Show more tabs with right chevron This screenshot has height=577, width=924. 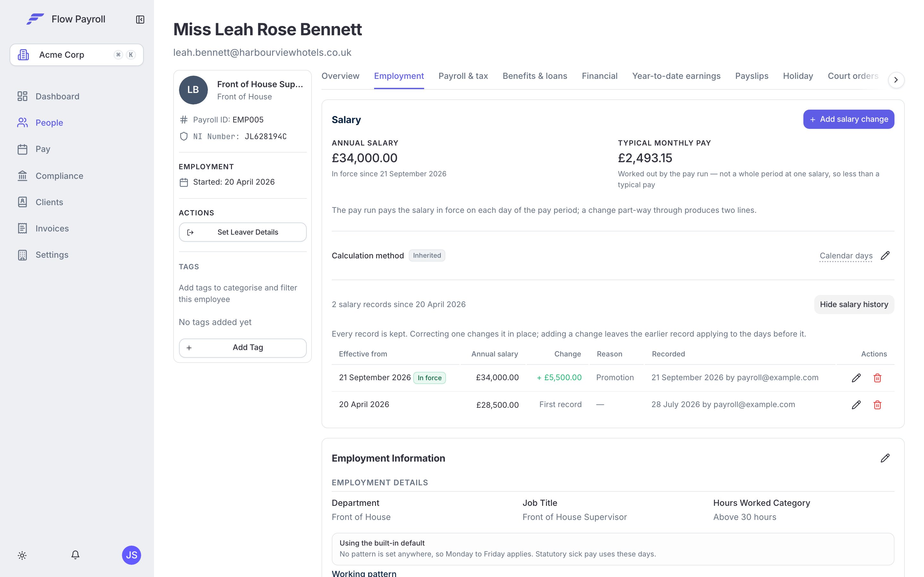pyautogui.click(x=896, y=80)
